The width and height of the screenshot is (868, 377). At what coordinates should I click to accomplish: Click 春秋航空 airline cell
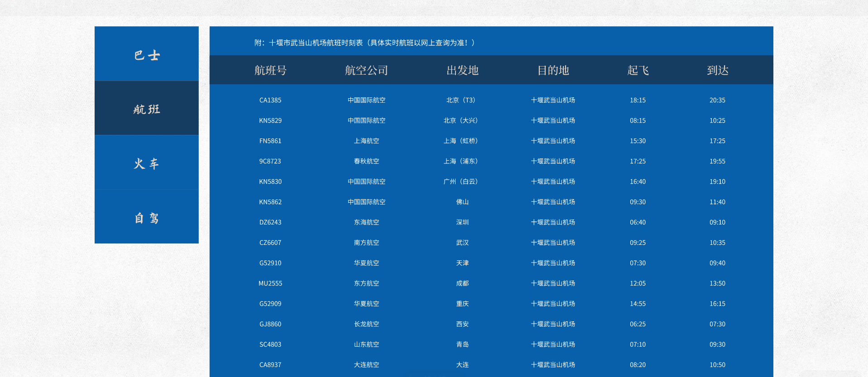coord(366,161)
